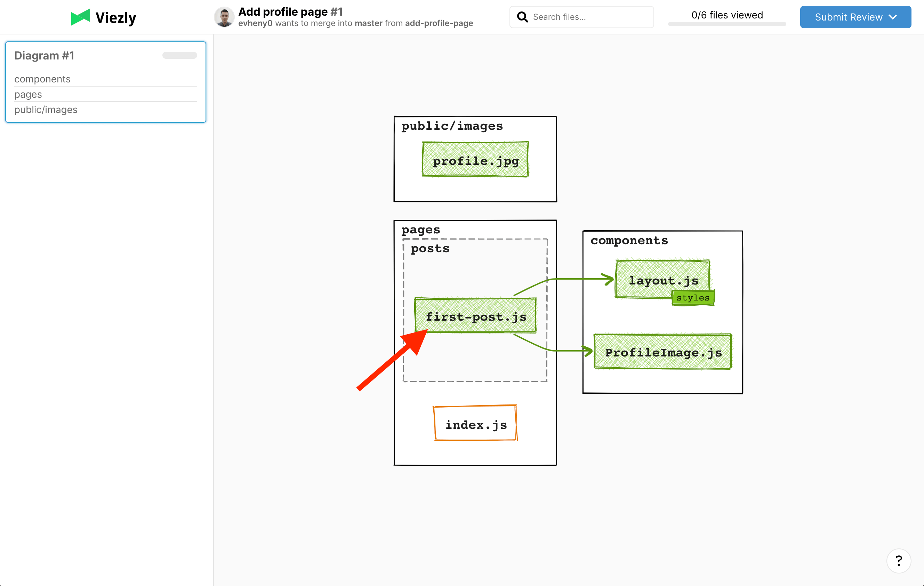Viewport: 924px width, 586px height.
Task: Click the Diagram #1 progress pill
Action: (179, 56)
